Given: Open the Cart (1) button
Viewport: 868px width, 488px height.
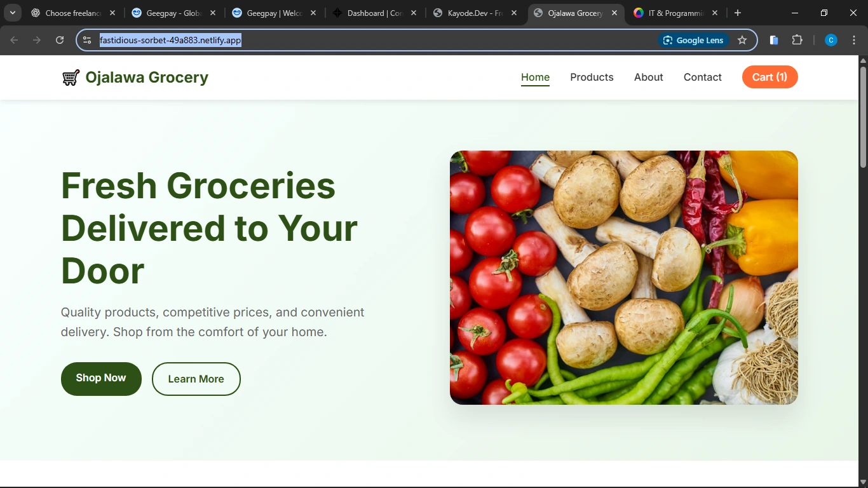Looking at the screenshot, I should pyautogui.click(x=770, y=77).
